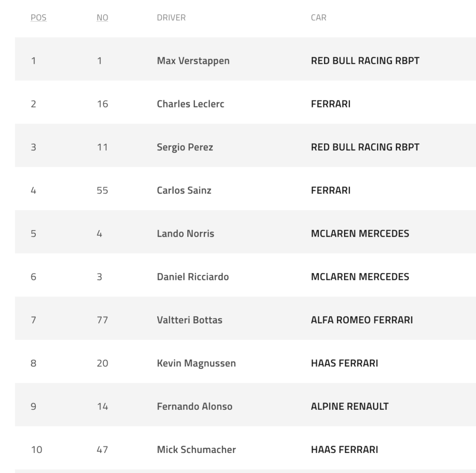
Task: Select Lando Norris's MCLAREN MERCEDES car cell
Action: click(360, 234)
